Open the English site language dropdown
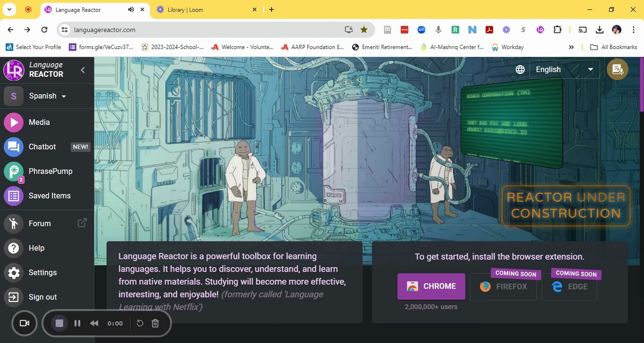The width and height of the screenshot is (644, 343). [x=564, y=70]
